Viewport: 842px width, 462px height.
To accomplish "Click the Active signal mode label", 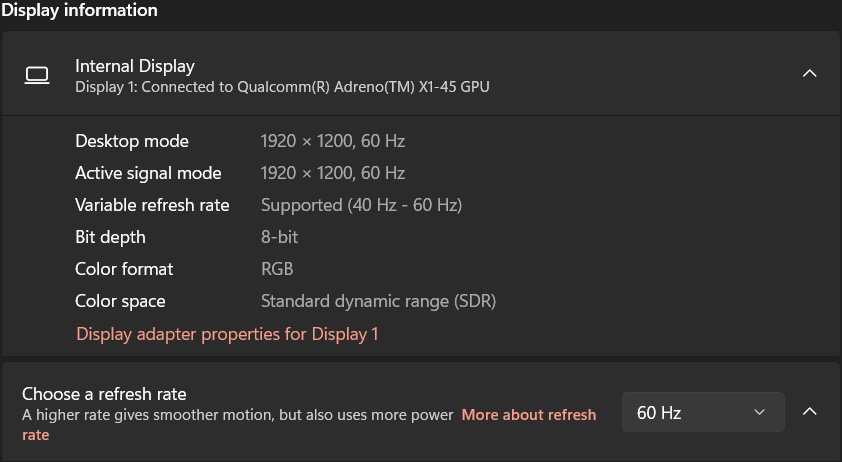I will (148, 173).
